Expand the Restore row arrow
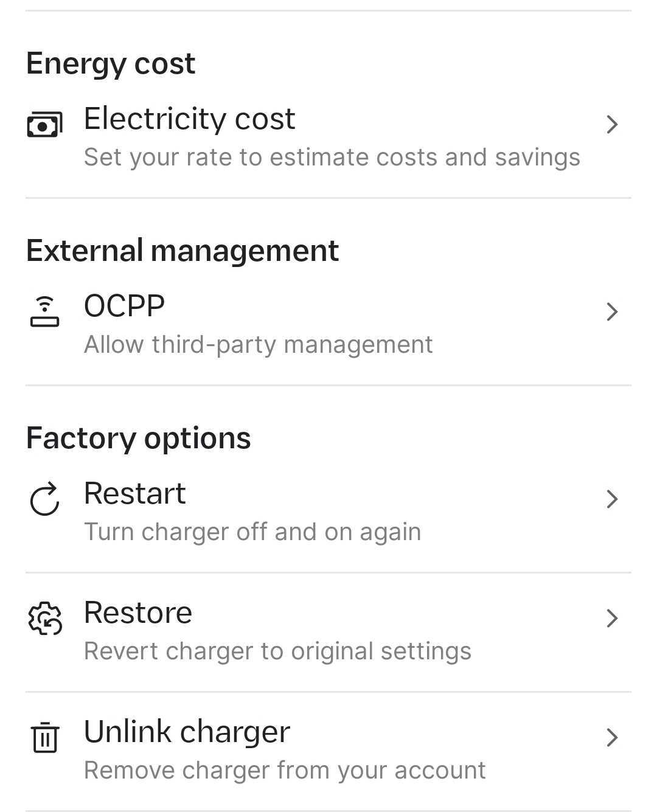The image size is (657, 812). (612, 618)
